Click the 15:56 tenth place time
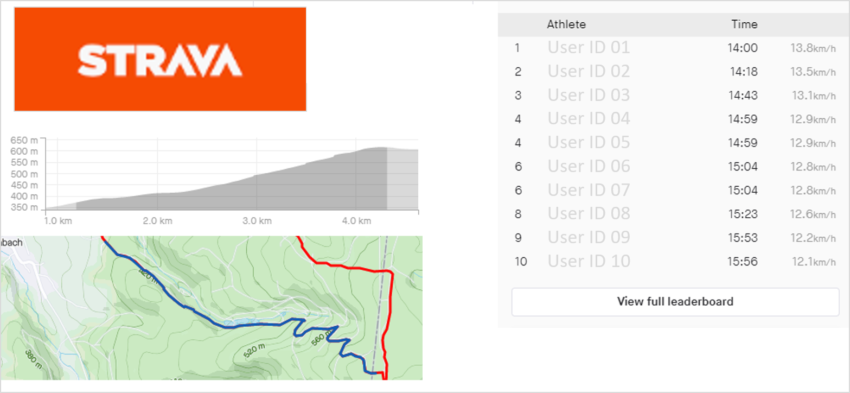This screenshot has height=393, width=850. [x=743, y=262]
